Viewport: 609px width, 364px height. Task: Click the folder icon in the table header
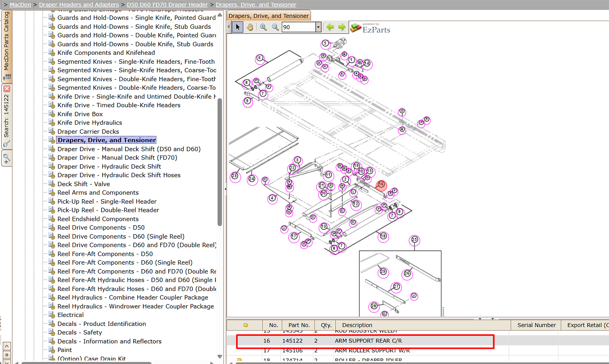point(246,325)
